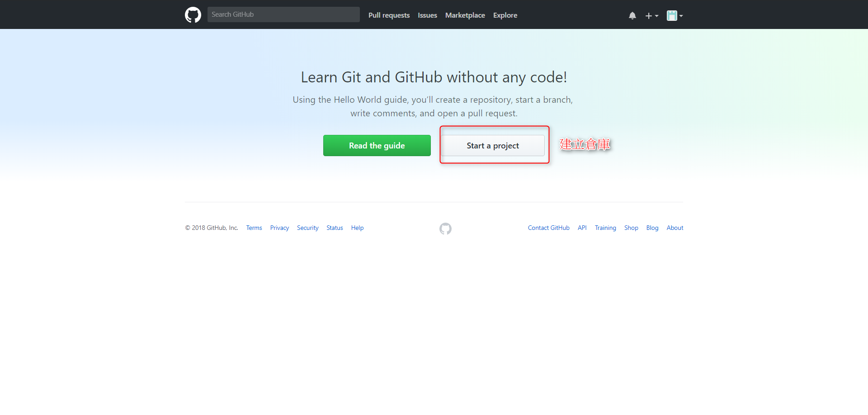868x415 pixels.
Task: Open the notifications bell icon
Action: tap(632, 15)
